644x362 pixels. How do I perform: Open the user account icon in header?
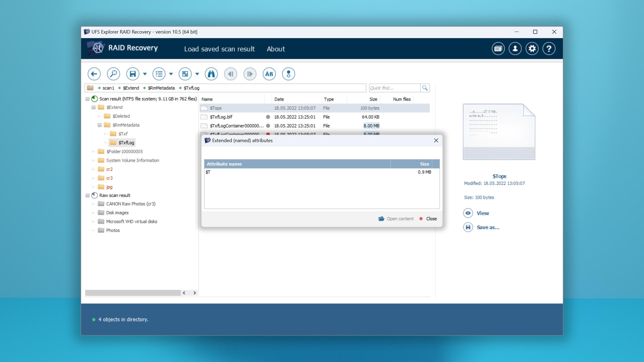click(x=515, y=49)
